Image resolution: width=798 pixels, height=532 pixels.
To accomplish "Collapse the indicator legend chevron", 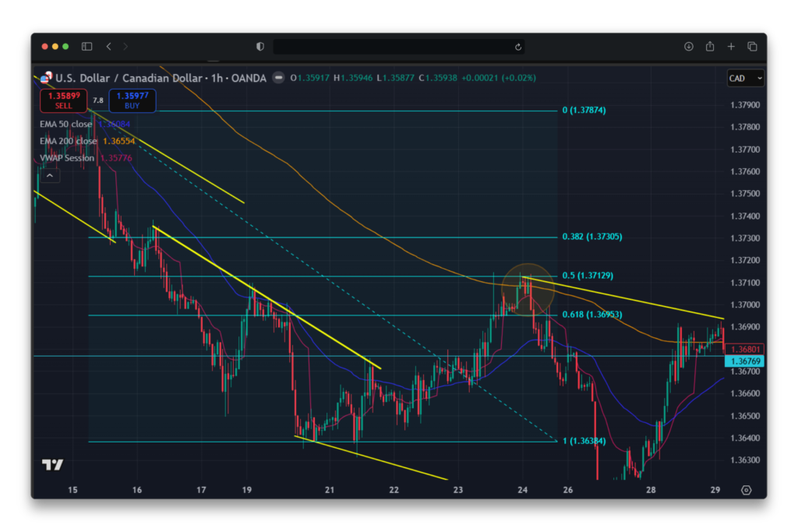I will (x=50, y=175).
